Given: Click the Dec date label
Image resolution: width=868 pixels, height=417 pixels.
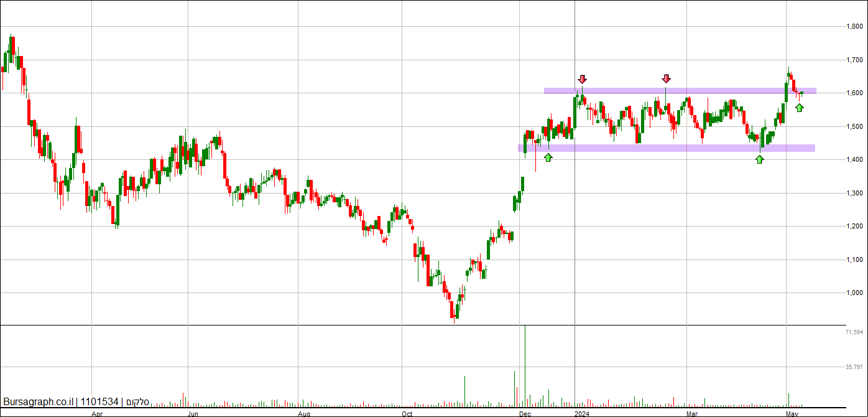Looking at the screenshot, I should click(525, 413).
